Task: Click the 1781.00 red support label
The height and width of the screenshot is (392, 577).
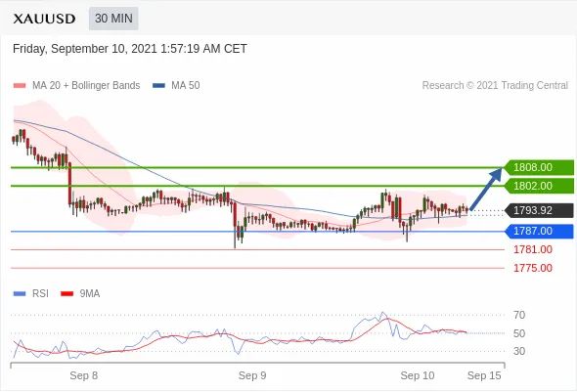Action: click(533, 249)
